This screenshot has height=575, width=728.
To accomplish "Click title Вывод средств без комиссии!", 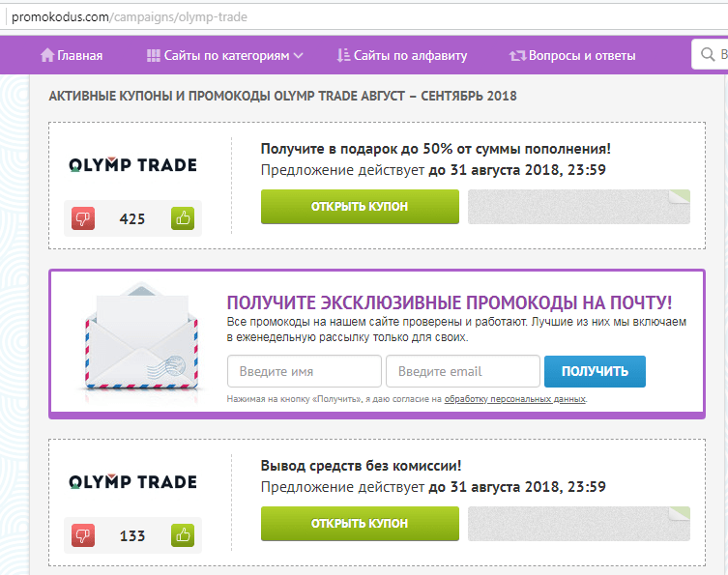I will click(361, 466).
